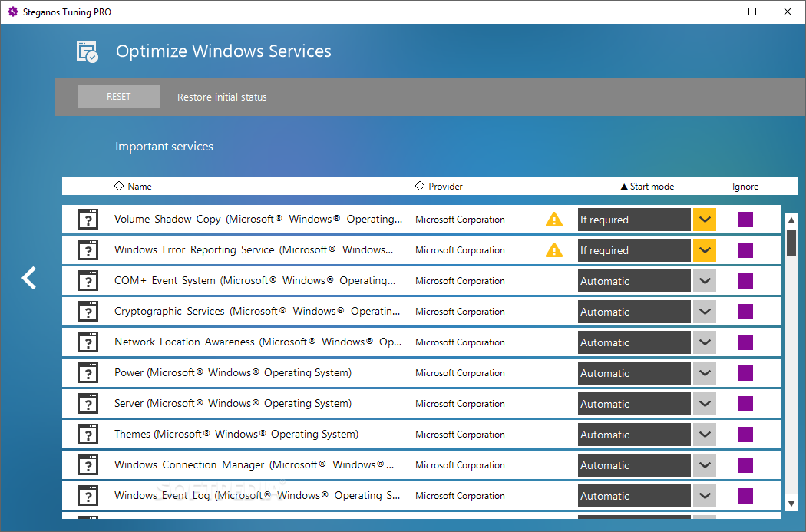Open start mode dropdown for Themes
This screenshot has width=806, height=532.
tap(705, 435)
